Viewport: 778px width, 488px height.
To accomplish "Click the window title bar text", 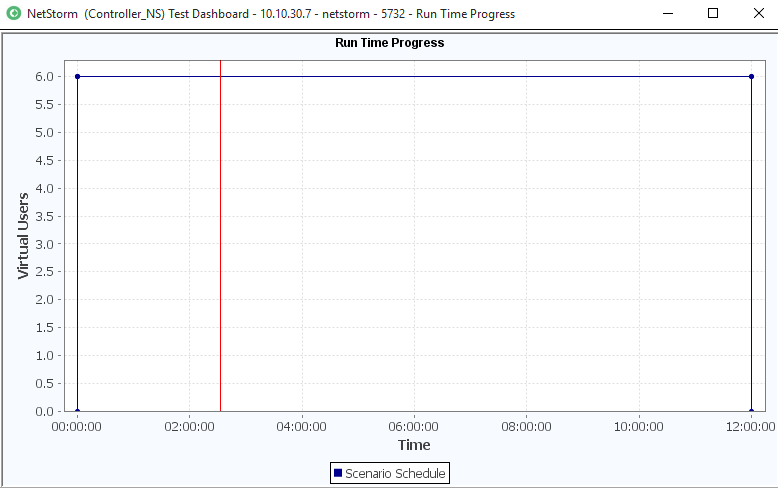I will click(x=271, y=14).
